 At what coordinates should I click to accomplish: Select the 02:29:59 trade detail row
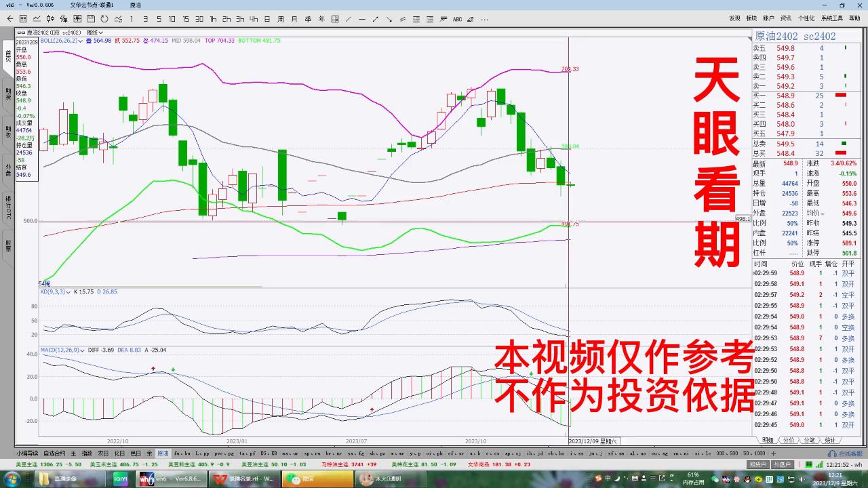point(806,273)
